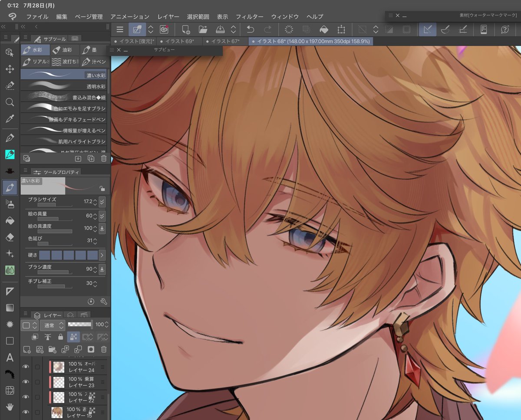This screenshot has height=420, width=521.
Task: Click the layer opacity slider
Action: coord(80,325)
